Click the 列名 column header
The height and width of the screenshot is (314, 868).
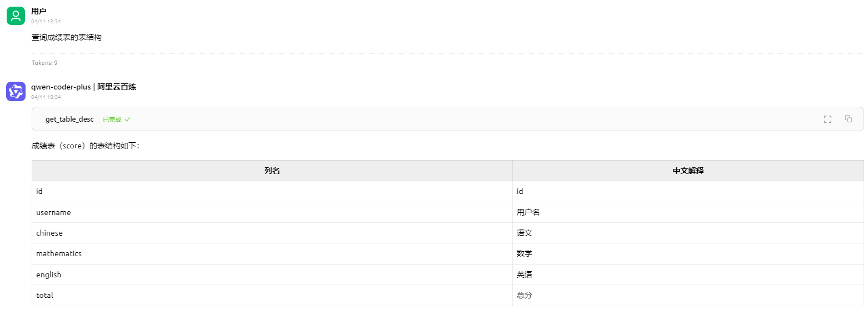pyautogui.click(x=272, y=171)
